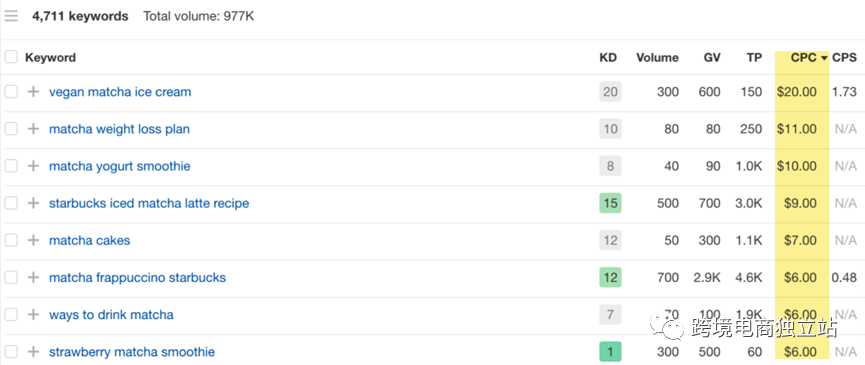The width and height of the screenshot is (865, 365).
Task: Toggle the select-all checkbox in Keyword header
Action: pos(11,57)
